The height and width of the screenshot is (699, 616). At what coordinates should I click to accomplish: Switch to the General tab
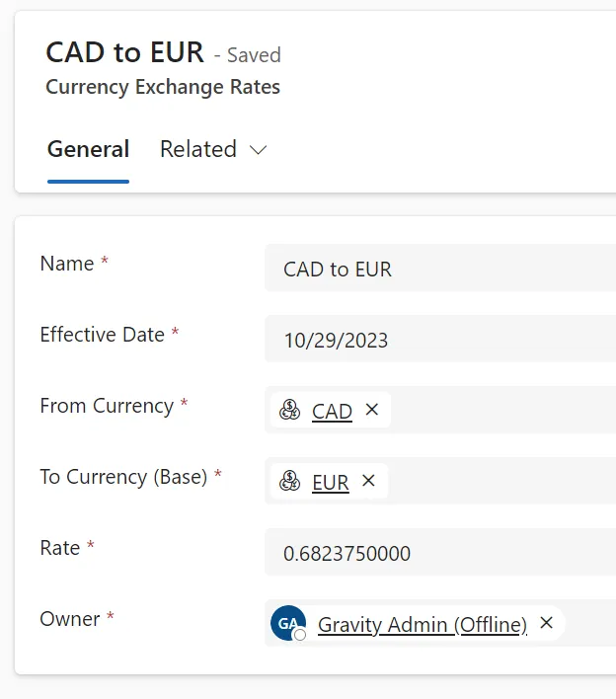88,149
